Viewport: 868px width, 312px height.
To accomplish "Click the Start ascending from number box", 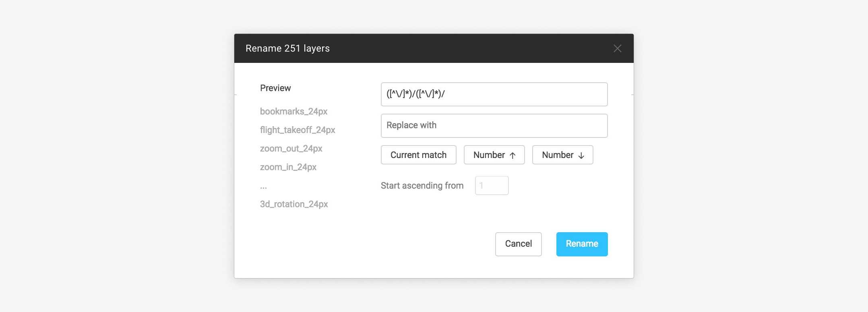I will (x=492, y=185).
